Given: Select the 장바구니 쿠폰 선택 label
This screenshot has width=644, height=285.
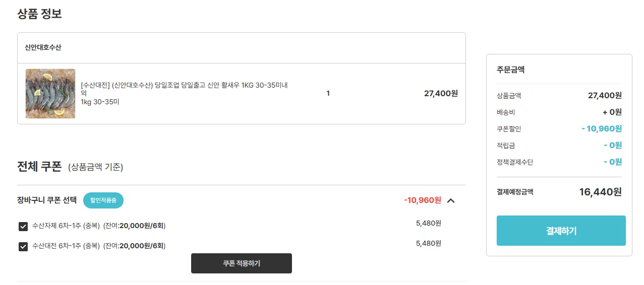Looking at the screenshot, I should point(47,200).
